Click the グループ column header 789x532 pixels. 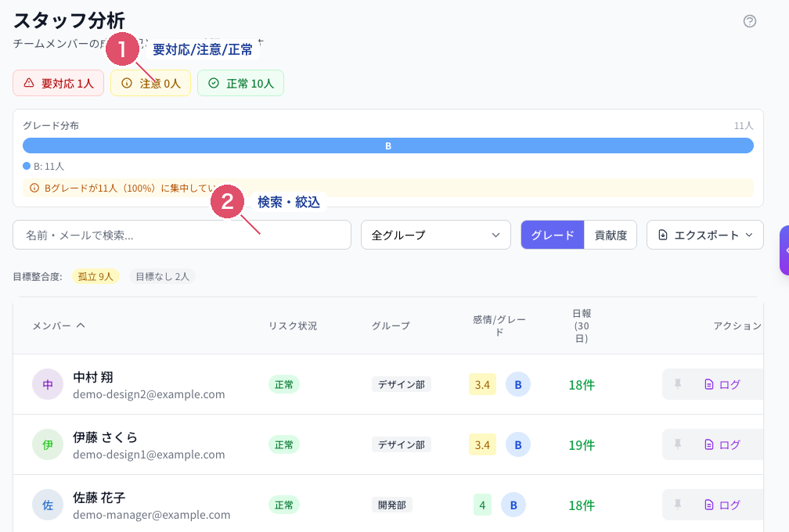point(391,325)
